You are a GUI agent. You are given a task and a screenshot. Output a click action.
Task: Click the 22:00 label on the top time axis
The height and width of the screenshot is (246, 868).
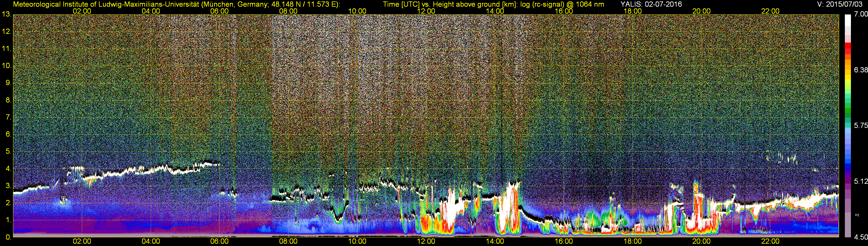pyautogui.click(x=770, y=11)
